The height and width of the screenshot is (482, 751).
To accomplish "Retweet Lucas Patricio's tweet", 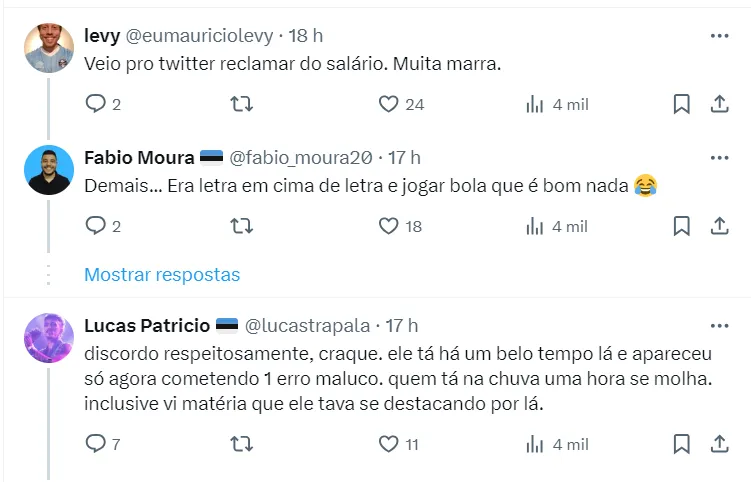I will 241,444.
